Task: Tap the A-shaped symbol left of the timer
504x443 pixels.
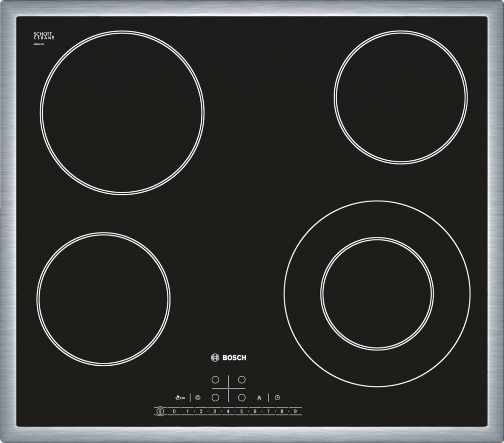Action: [x=259, y=397]
